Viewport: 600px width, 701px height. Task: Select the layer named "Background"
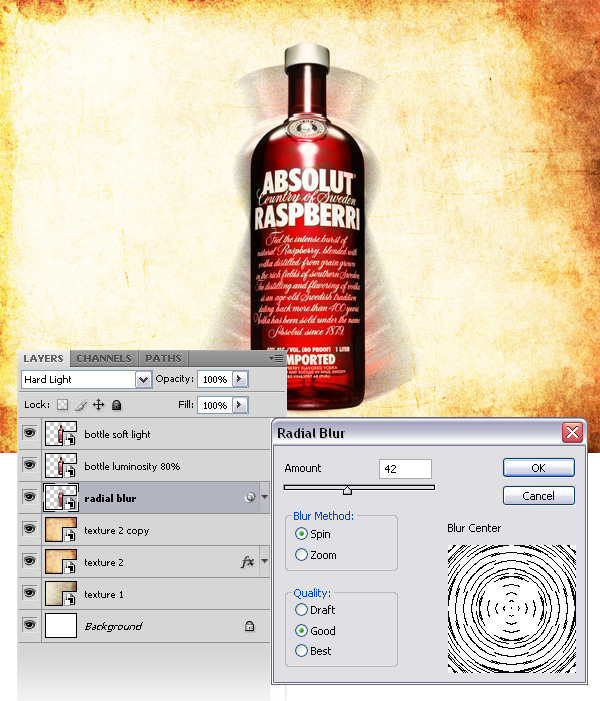(x=114, y=626)
